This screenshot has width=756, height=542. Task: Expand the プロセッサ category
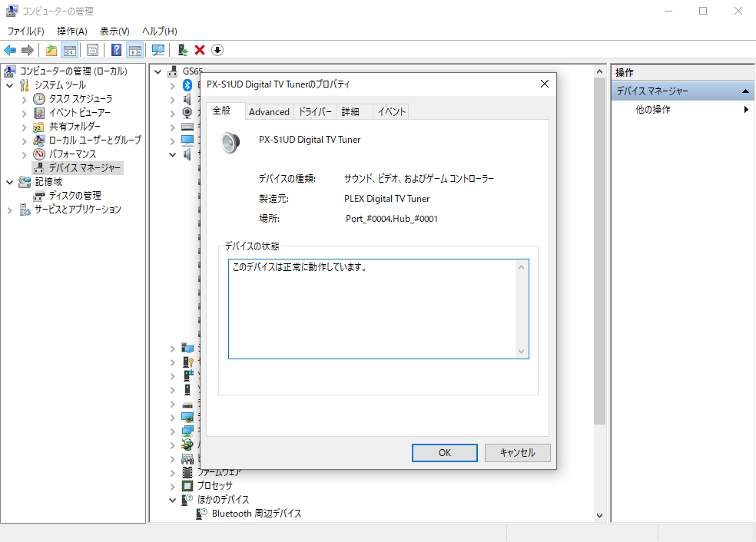tap(172, 487)
